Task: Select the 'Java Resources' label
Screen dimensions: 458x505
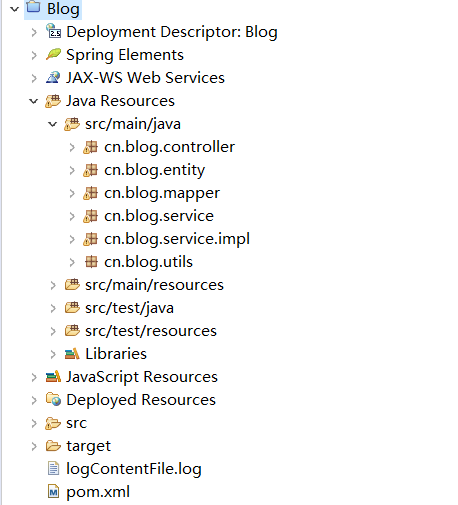Action: click(x=120, y=101)
